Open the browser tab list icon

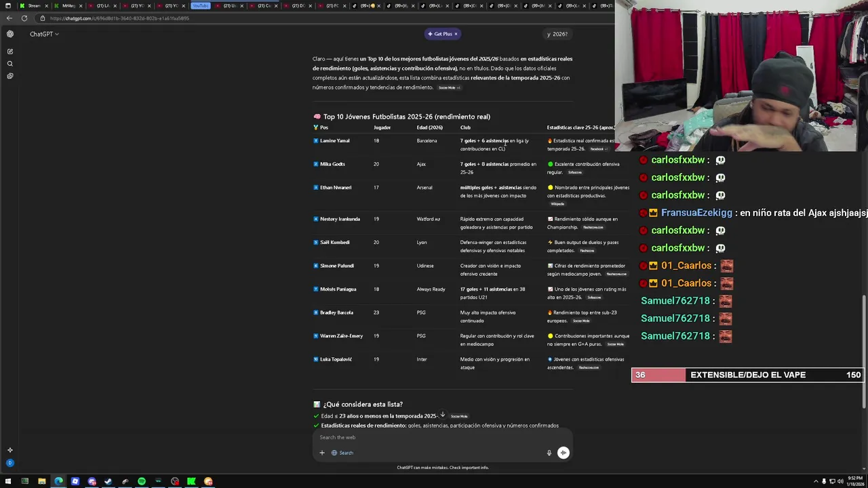8,5
